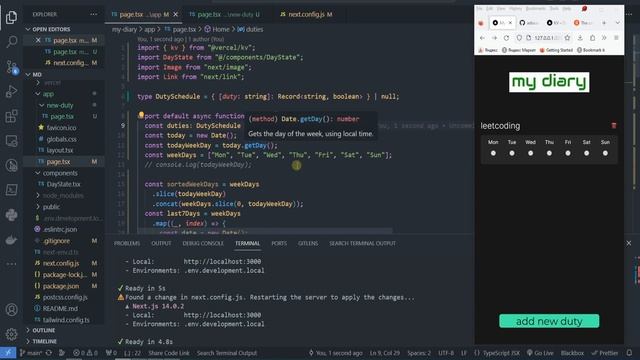This screenshot has width=640, height=360.
Task: Open the browser hamburger menu
Action: click(616, 38)
